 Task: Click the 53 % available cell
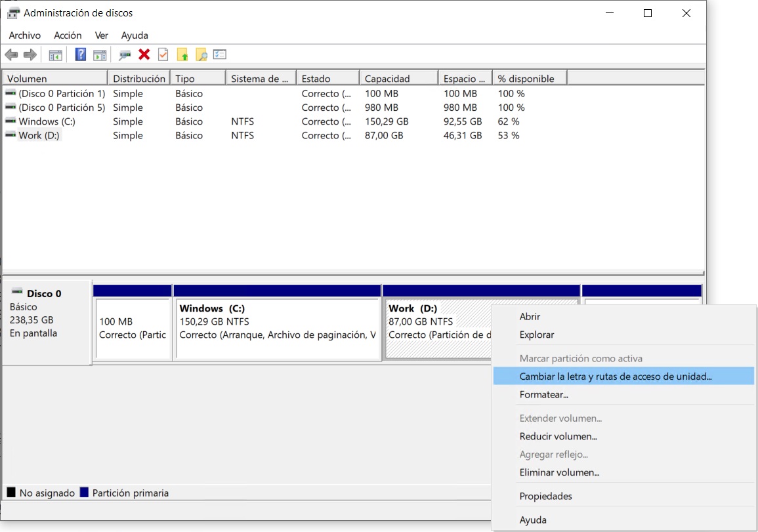click(509, 135)
